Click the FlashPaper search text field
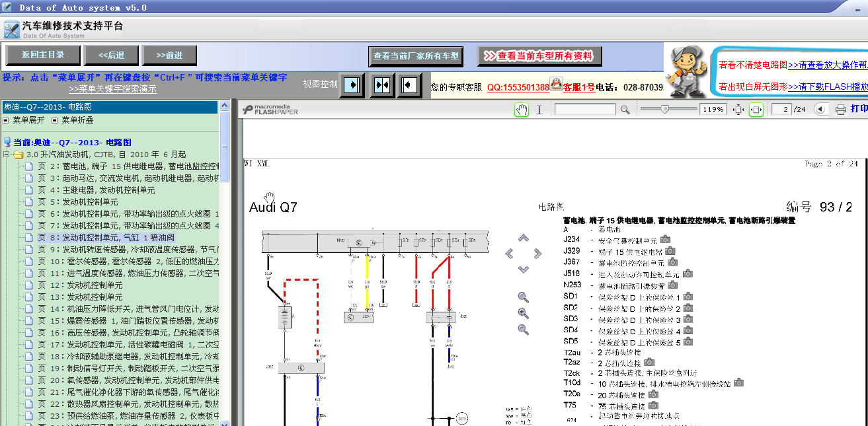This screenshot has height=426, width=868. (x=586, y=110)
